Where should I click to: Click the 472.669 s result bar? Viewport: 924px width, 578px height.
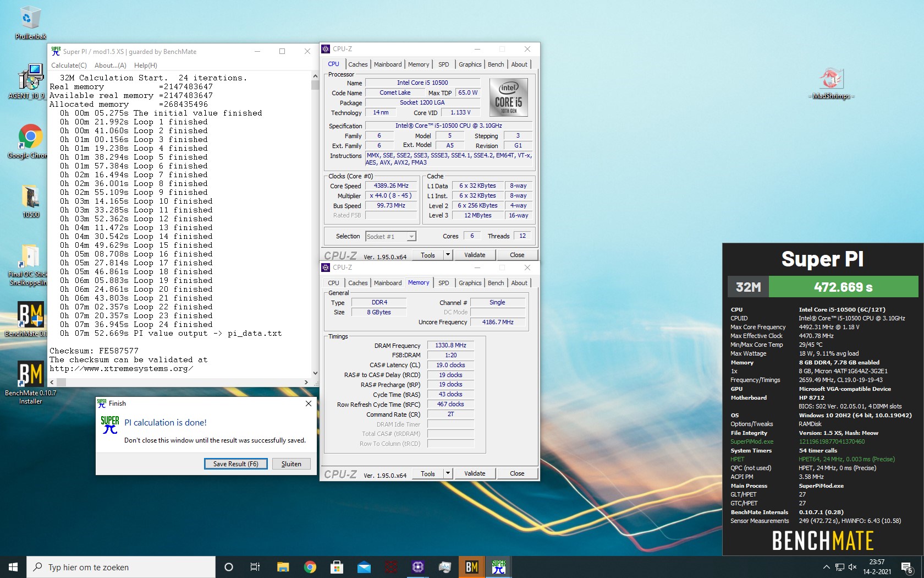(844, 287)
